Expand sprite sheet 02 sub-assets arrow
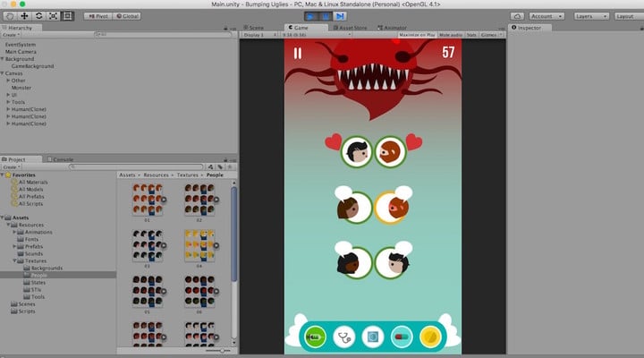Viewport: 644px width, 358px height. click(x=216, y=200)
